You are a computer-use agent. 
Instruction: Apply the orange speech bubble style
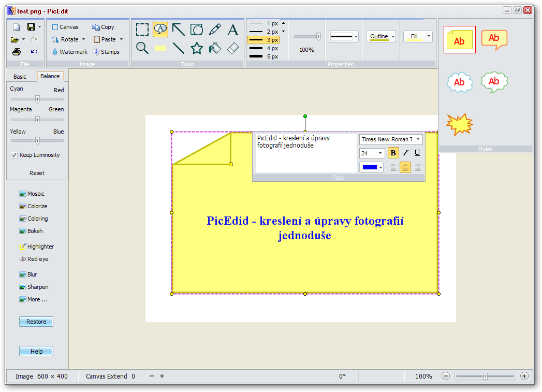point(494,40)
